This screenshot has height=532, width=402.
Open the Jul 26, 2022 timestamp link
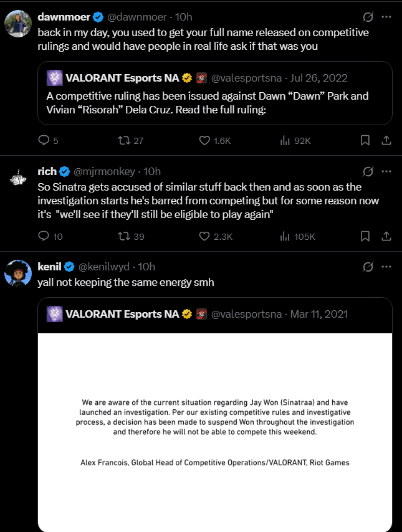click(x=318, y=77)
